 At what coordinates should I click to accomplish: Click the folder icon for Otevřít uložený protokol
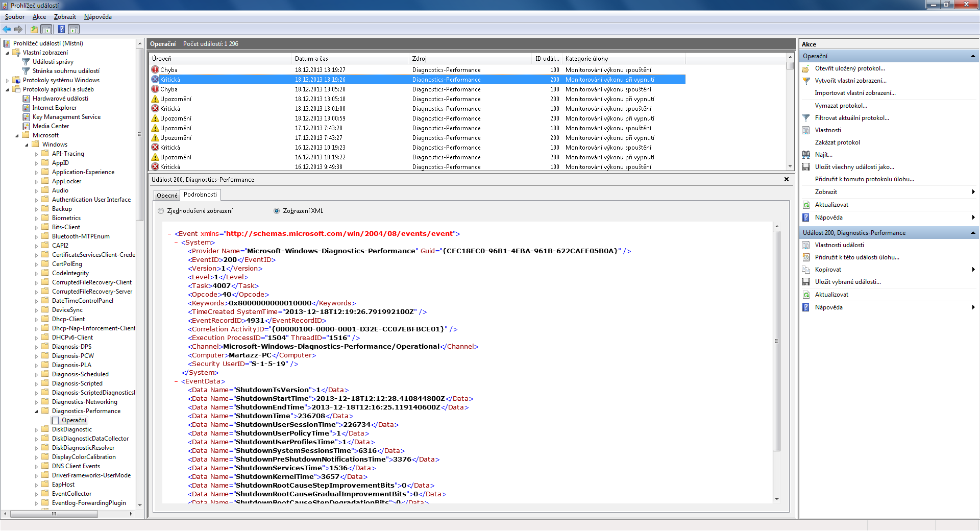pos(806,68)
